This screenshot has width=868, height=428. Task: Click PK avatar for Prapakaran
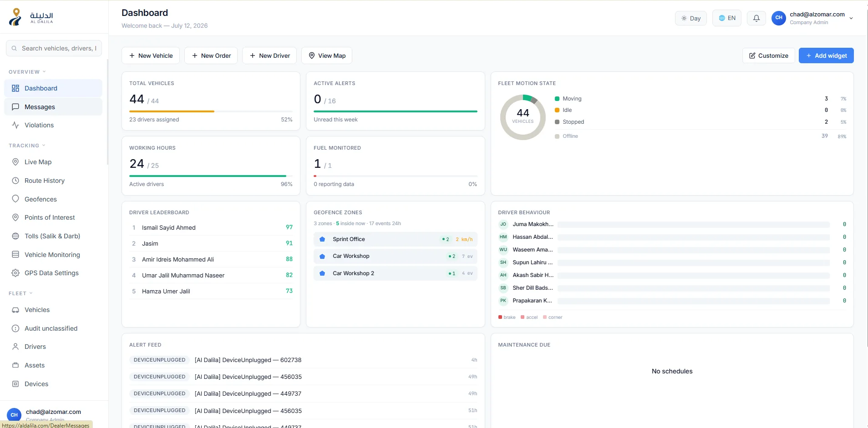[x=503, y=301]
